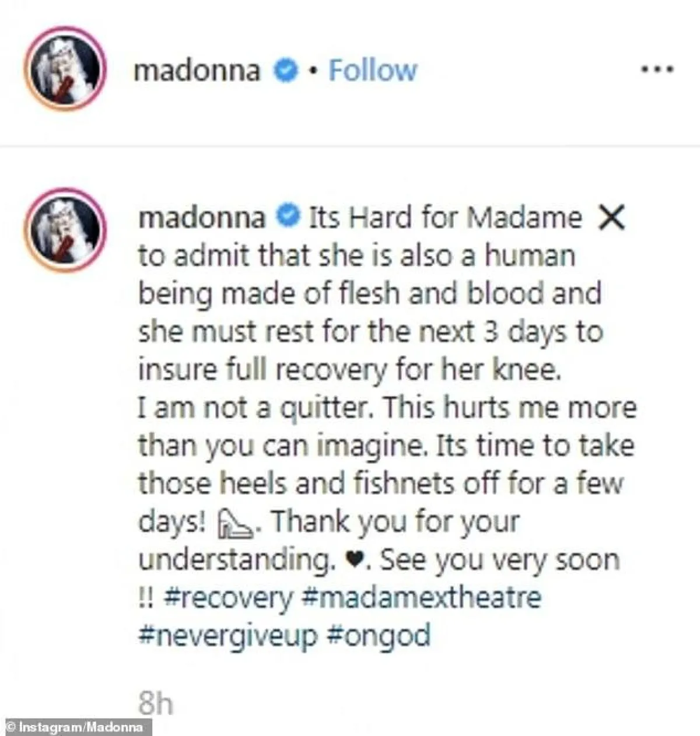Viewport: 700px width, 736px height.
Task: Click the caption madonna profile picture
Action: (65, 229)
